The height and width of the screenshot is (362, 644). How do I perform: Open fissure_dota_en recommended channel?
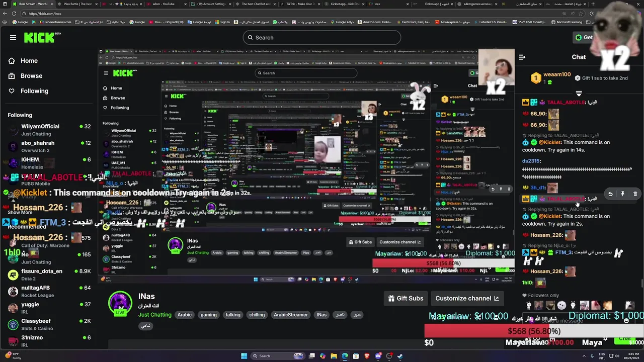coord(49,275)
